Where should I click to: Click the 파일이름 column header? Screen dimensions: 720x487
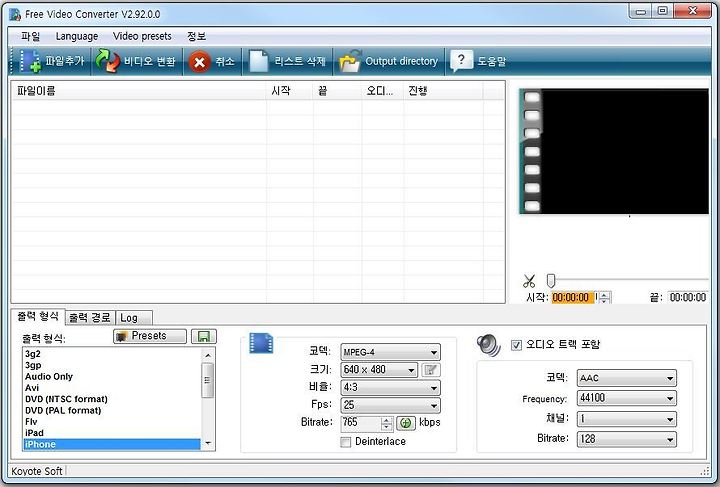(139, 91)
